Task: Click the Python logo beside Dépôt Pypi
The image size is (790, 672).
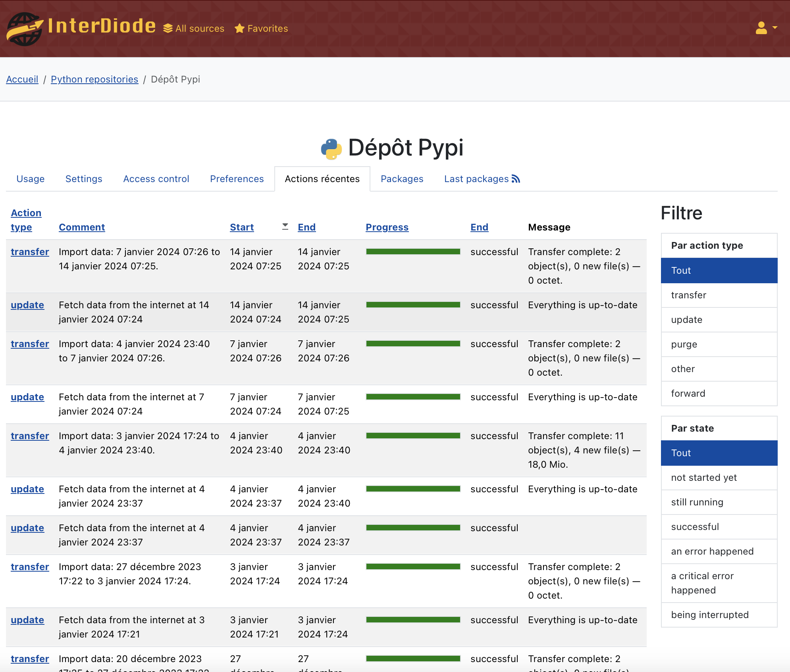Action: [331, 149]
